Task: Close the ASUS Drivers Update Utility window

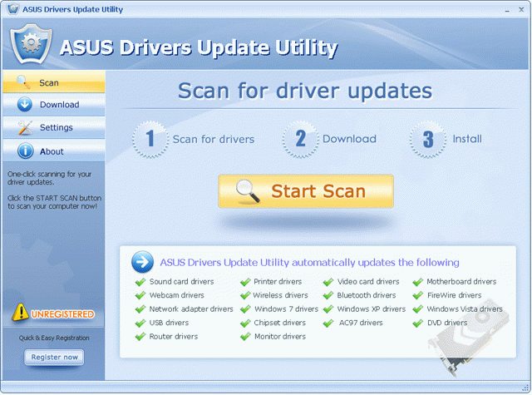Action: 521,10
